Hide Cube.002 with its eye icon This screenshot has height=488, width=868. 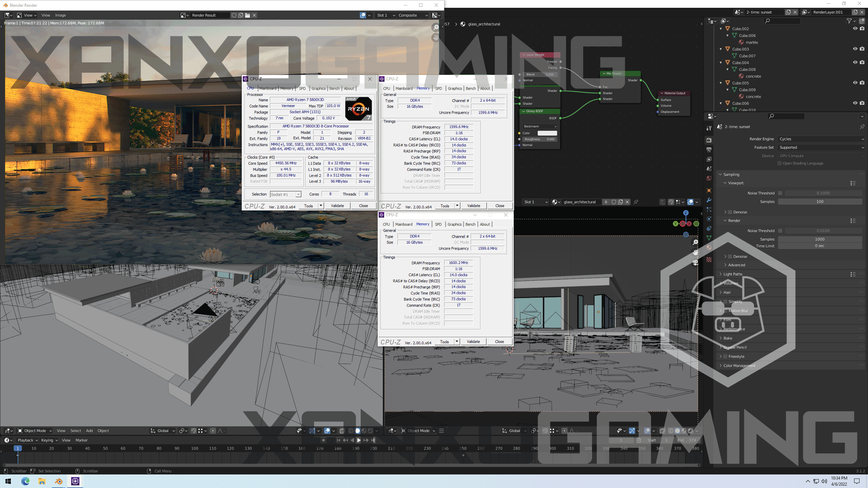[855, 28]
